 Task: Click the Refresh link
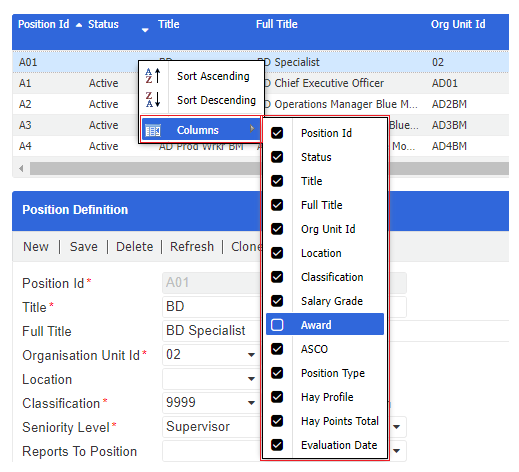(x=192, y=247)
